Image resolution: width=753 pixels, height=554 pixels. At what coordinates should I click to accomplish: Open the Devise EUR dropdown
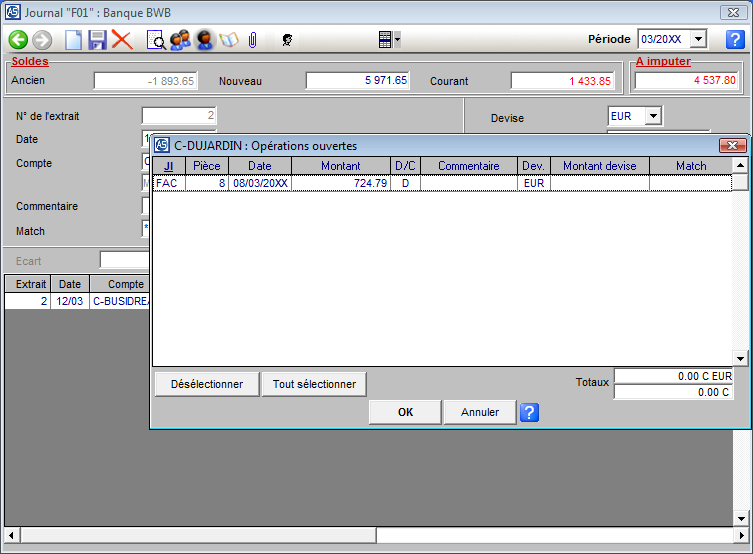(x=653, y=116)
